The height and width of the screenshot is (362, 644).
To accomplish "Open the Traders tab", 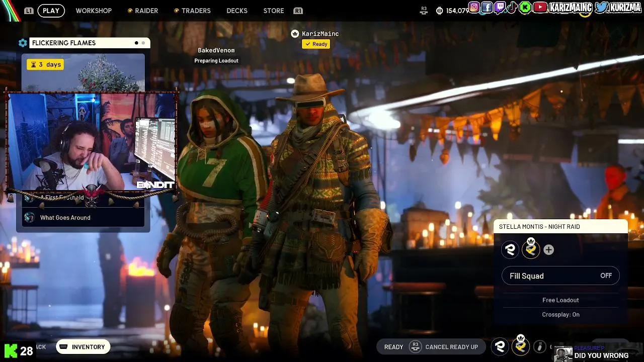I will pos(196,11).
